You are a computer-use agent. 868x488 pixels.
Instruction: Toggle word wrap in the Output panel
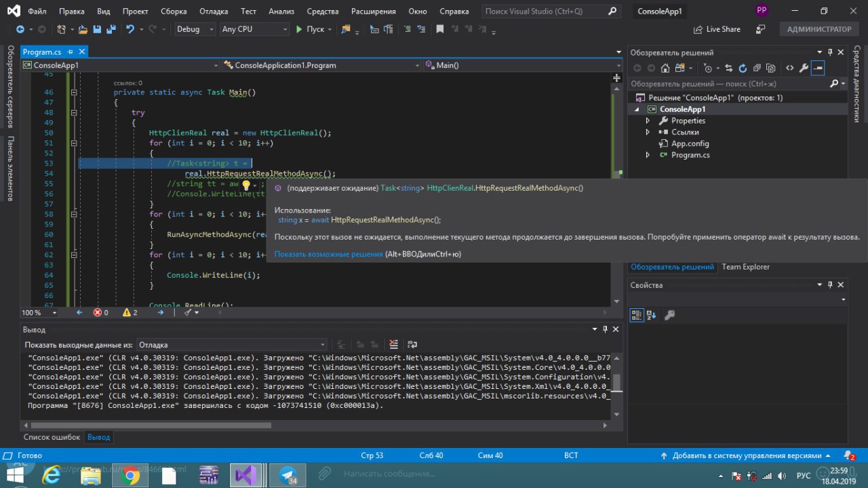tap(412, 345)
